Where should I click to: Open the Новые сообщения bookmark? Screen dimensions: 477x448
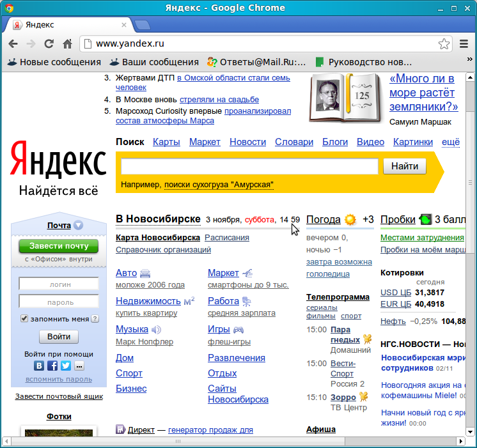54,62
